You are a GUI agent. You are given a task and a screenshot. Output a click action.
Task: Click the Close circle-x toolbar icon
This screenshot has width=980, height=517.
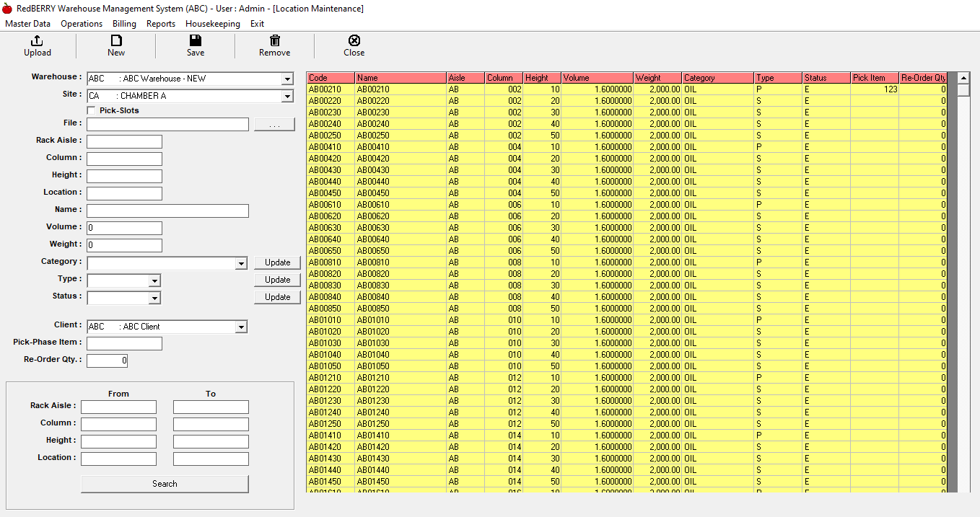354,40
